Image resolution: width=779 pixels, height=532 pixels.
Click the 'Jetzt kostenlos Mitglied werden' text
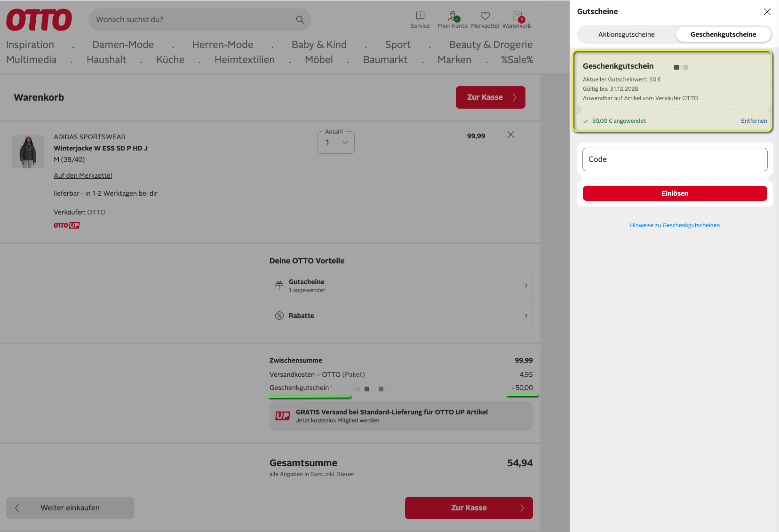click(338, 421)
